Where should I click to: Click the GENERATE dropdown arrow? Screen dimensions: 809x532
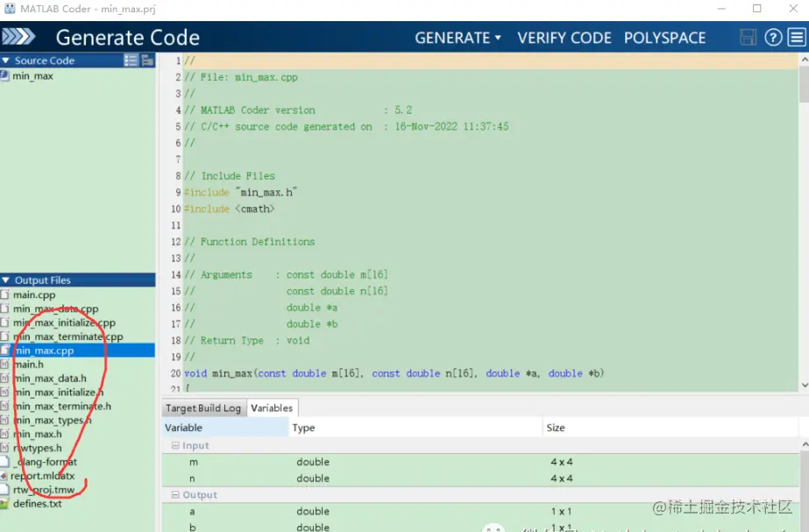[x=498, y=38]
